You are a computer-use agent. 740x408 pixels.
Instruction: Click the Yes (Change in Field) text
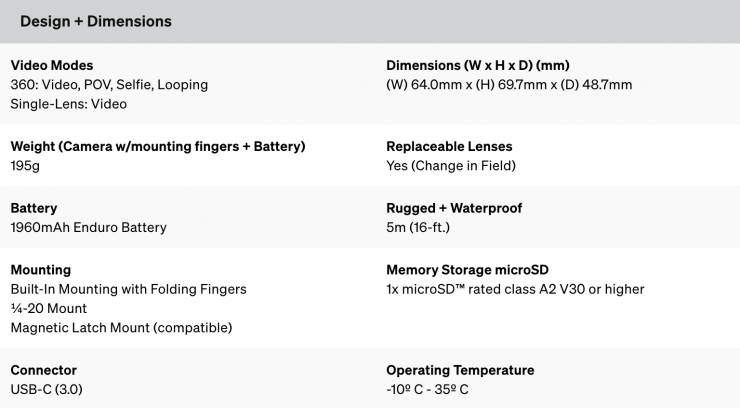click(451, 166)
